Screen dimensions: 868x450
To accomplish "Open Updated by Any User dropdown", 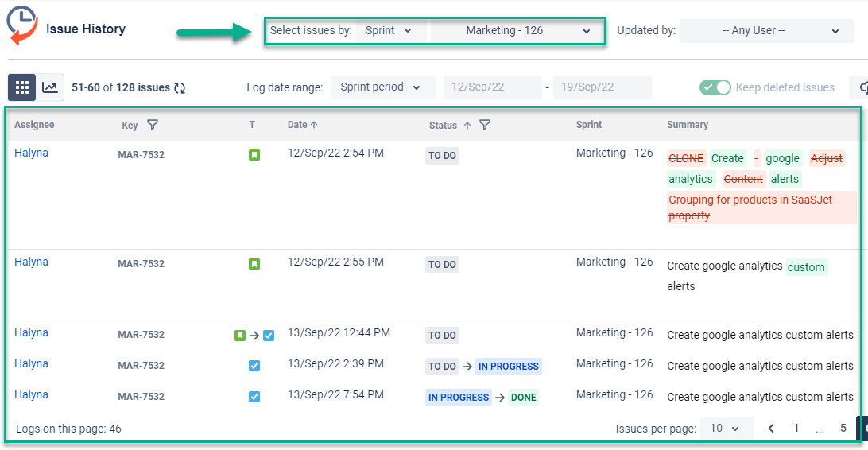I will (x=767, y=31).
